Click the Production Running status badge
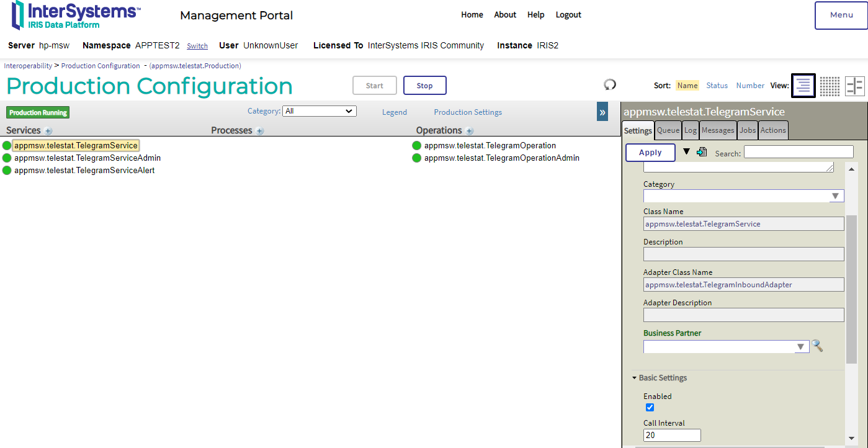The height and width of the screenshot is (448, 868). [x=38, y=113]
